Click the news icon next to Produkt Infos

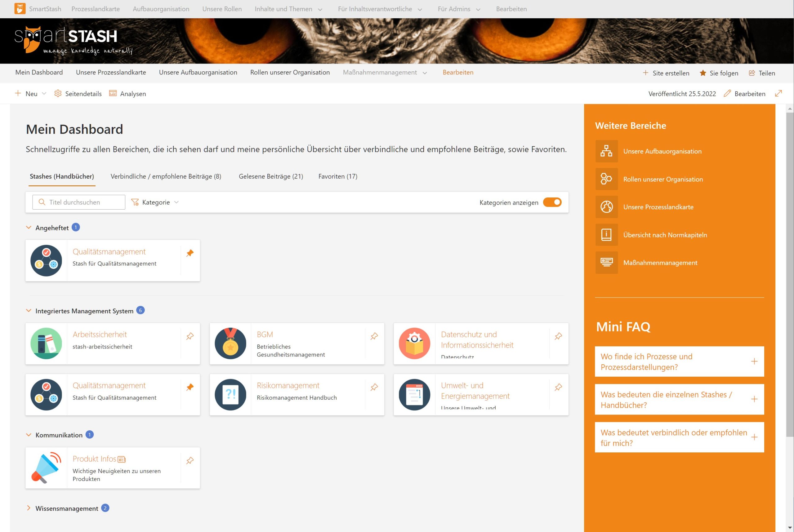[x=122, y=459]
